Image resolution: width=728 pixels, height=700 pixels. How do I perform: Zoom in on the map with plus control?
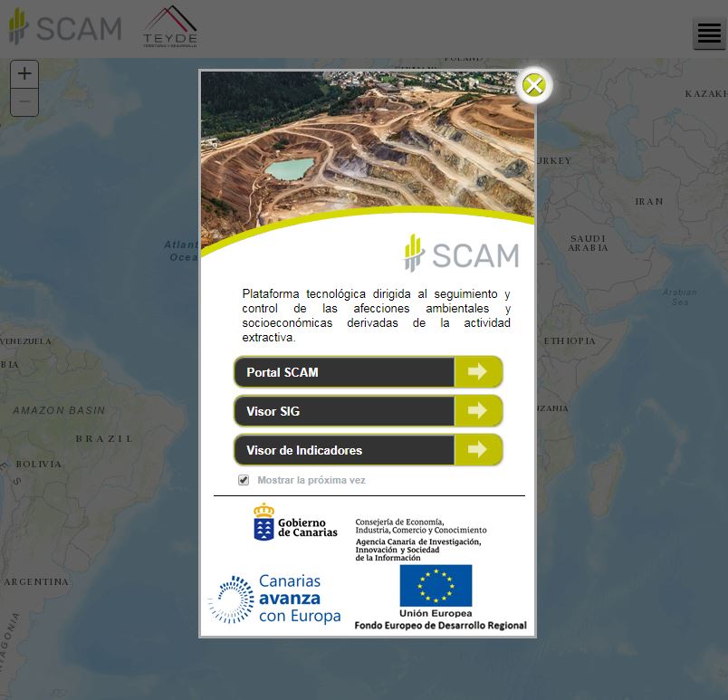[24, 73]
